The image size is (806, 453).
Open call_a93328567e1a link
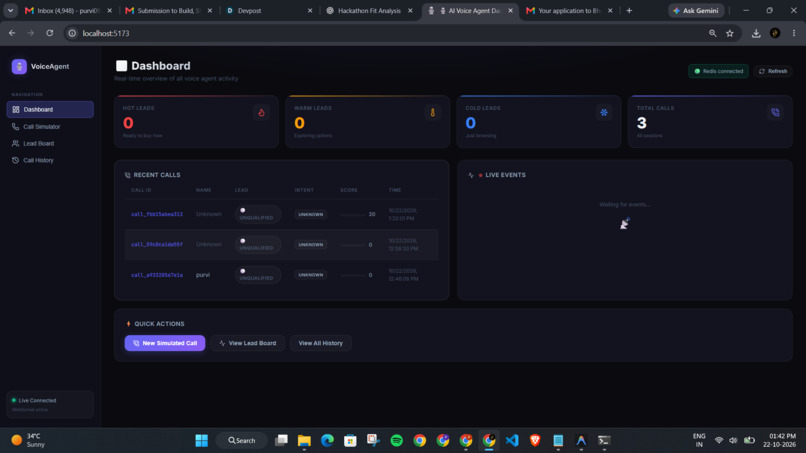(x=157, y=275)
